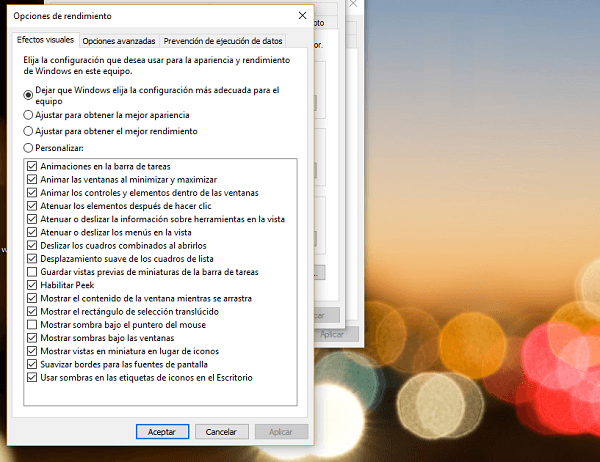600x462 pixels.
Task: Select the Personalizar radio option
Action: pos(28,148)
